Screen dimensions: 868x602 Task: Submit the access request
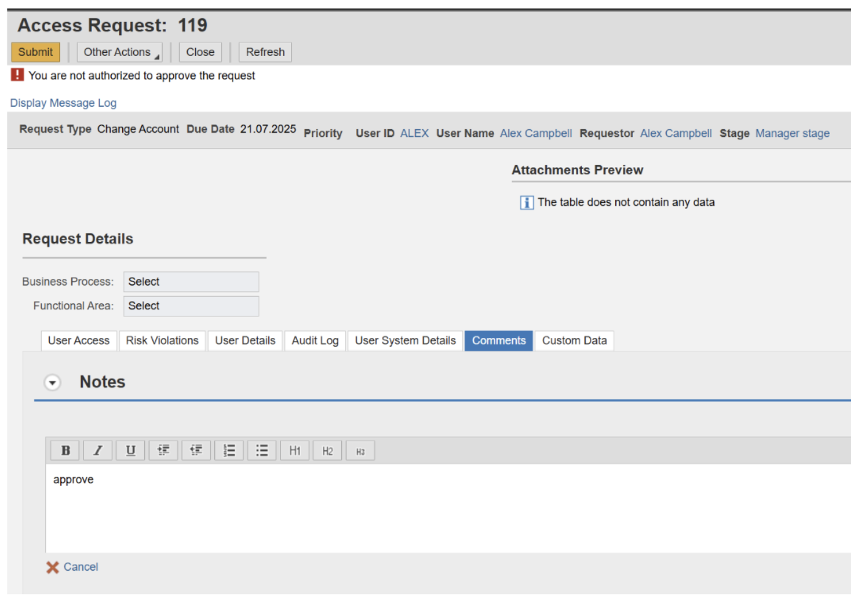coord(35,52)
